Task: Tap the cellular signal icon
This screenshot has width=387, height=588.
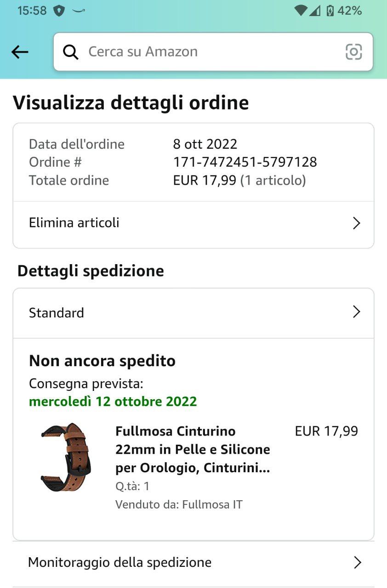Action: [x=315, y=11]
